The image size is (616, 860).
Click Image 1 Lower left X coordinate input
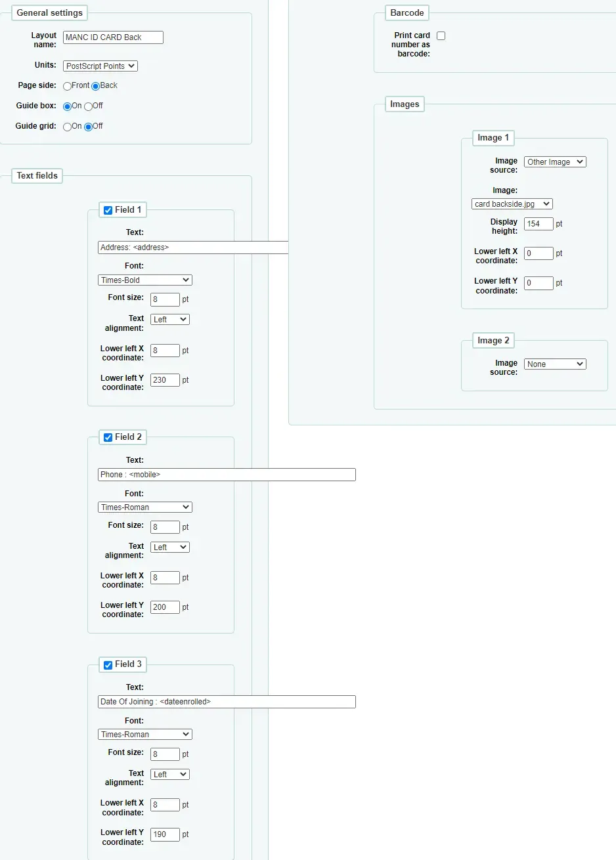click(539, 253)
